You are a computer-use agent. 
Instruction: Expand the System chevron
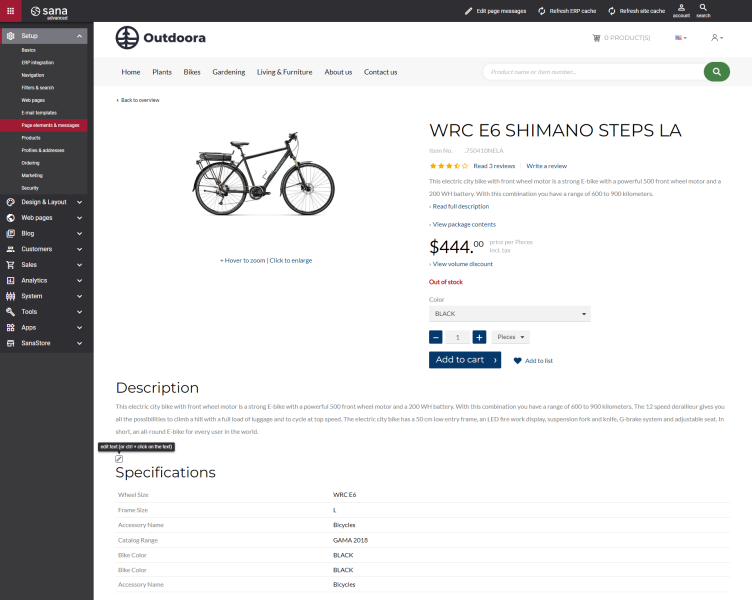tap(80, 296)
